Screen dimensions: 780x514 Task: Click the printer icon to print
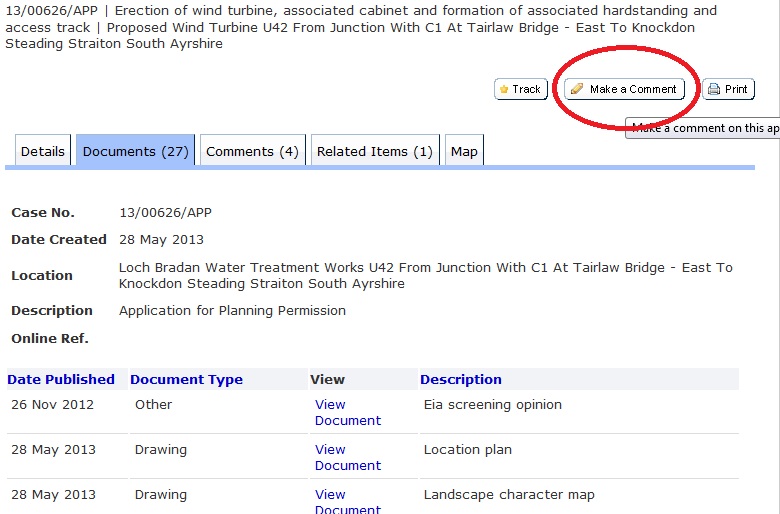point(714,90)
